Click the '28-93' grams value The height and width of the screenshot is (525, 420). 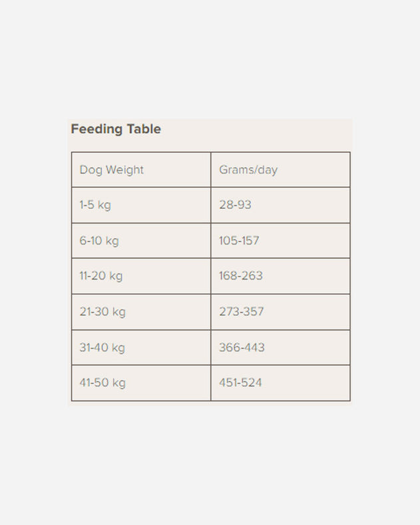235,205
